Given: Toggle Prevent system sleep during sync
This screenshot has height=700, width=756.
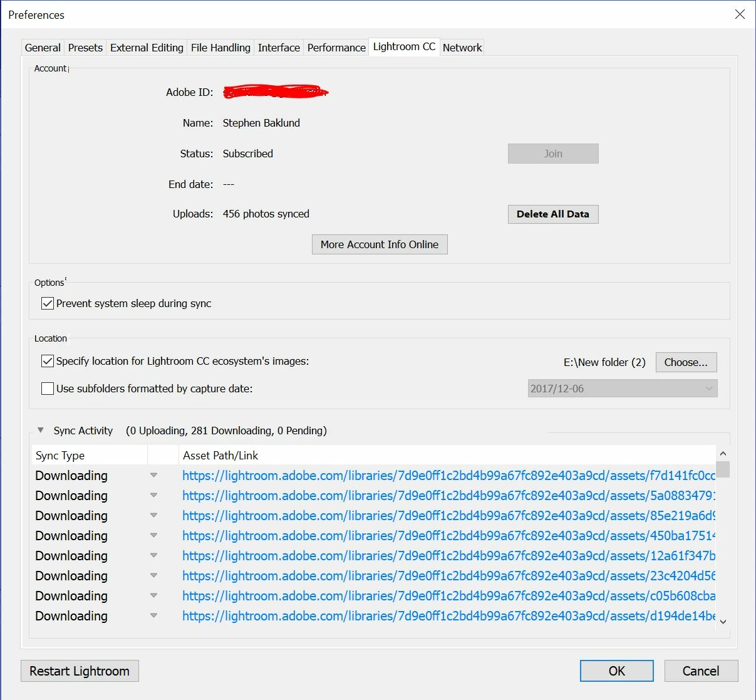Looking at the screenshot, I should 48,303.
